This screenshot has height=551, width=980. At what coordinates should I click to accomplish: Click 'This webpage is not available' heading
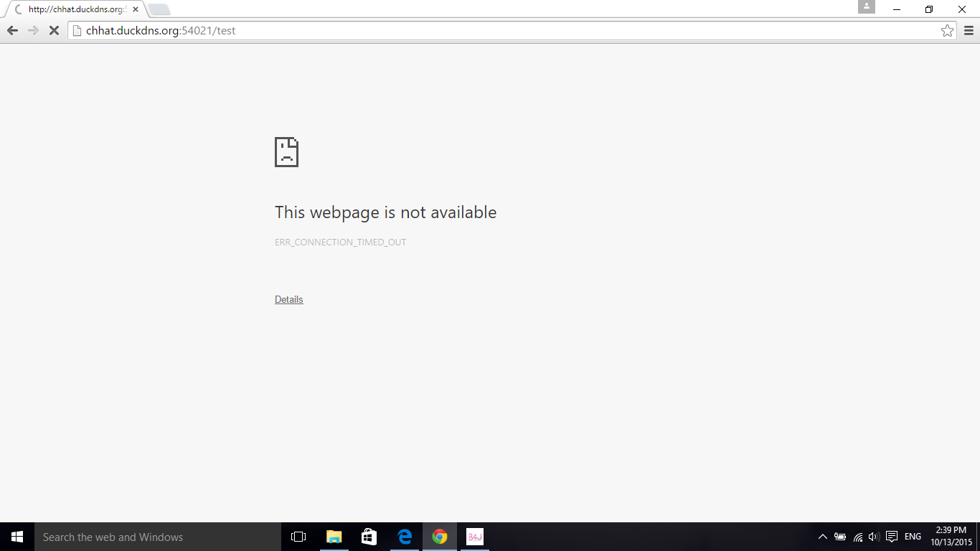386,212
